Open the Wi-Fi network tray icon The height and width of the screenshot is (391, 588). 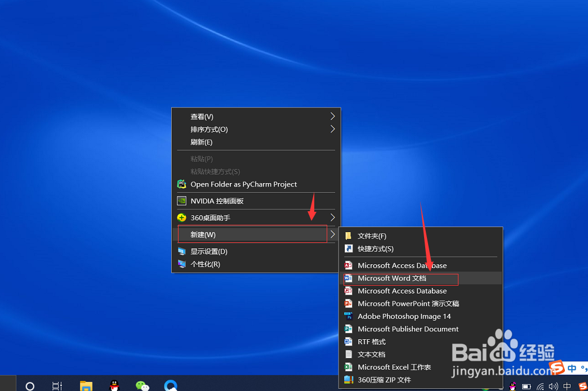[540, 386]
